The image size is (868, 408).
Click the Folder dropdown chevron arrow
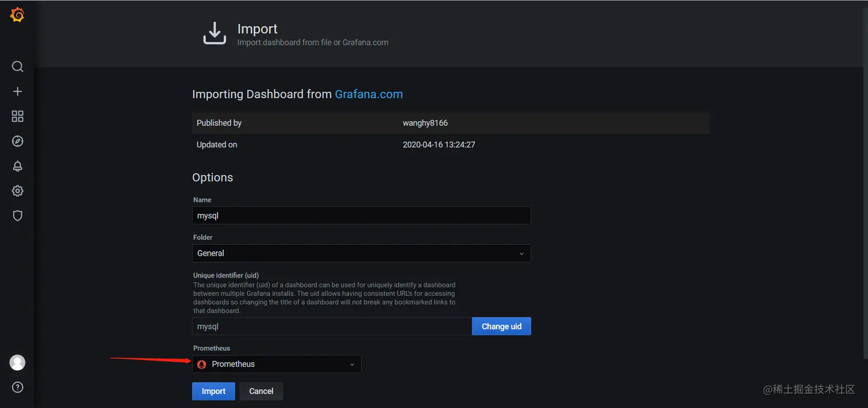521,253
